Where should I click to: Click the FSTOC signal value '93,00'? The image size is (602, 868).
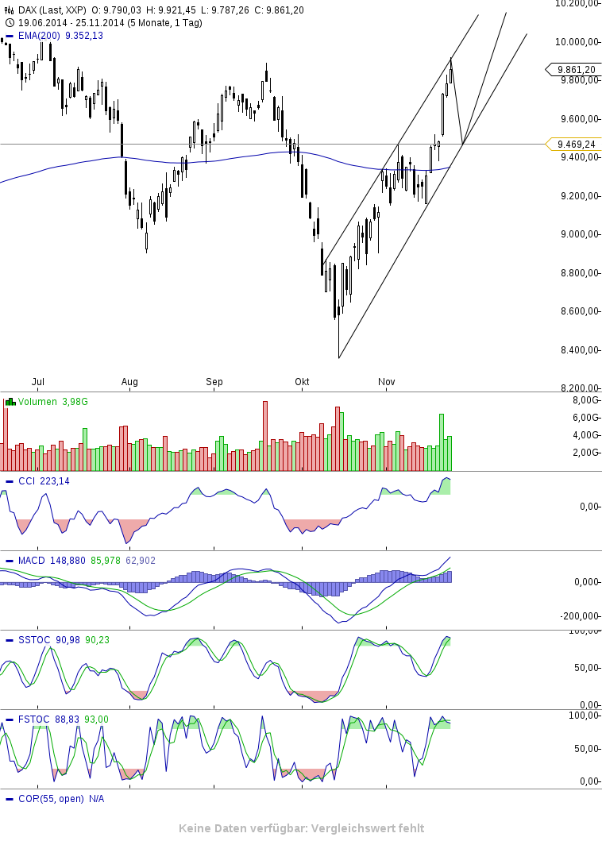96,719
